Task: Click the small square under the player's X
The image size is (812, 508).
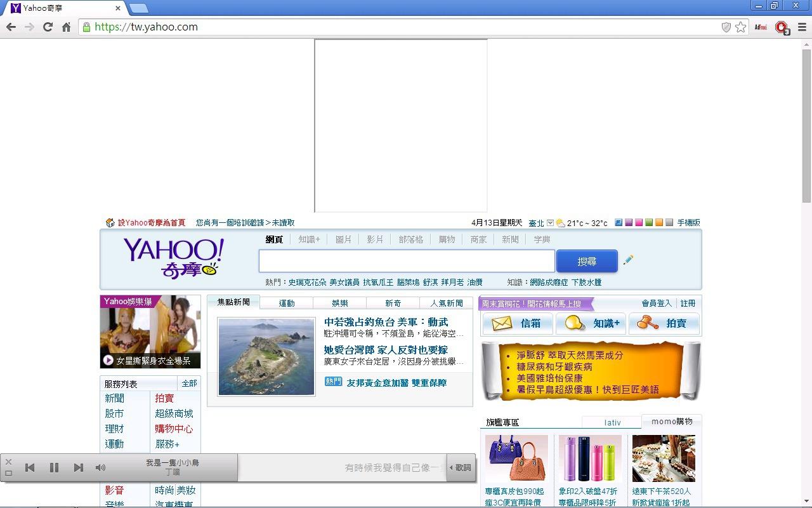Action: click(8, 473)
